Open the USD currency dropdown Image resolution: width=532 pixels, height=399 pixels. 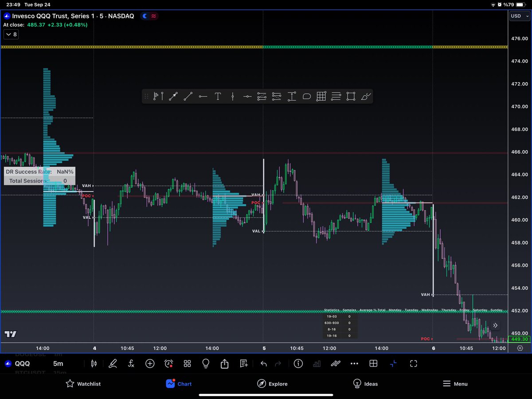519,16
